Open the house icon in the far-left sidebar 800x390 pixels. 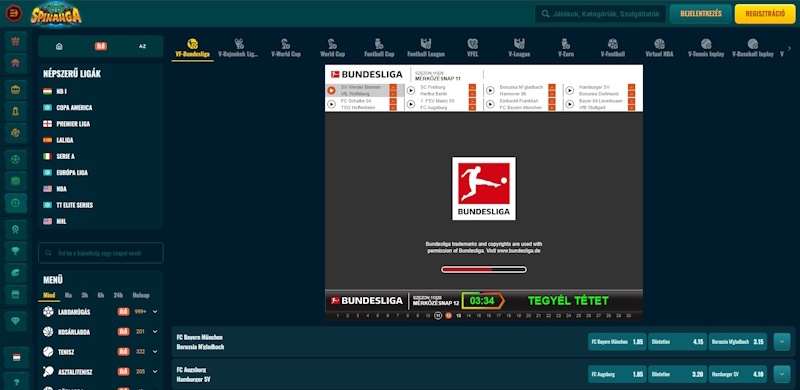click(x=16, y=63)
